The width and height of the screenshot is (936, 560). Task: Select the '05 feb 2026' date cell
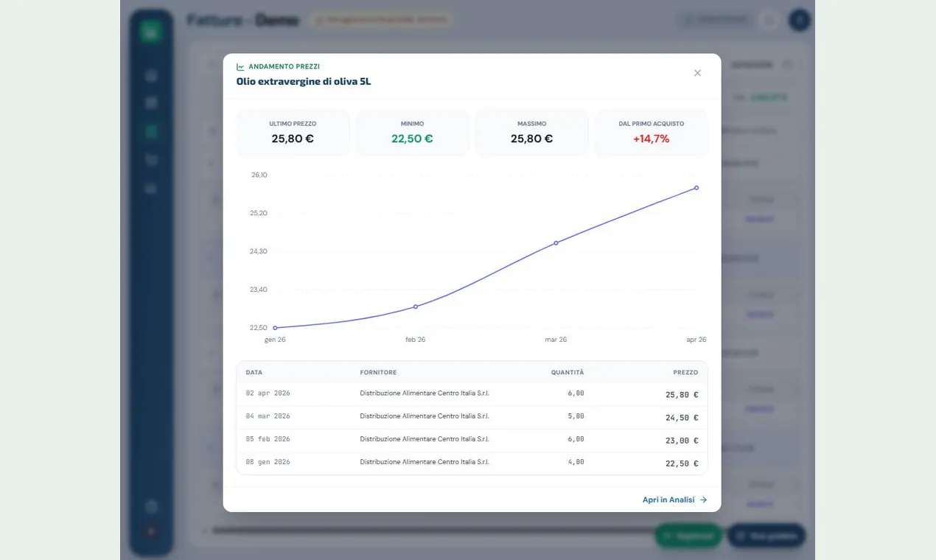[268, 439]
